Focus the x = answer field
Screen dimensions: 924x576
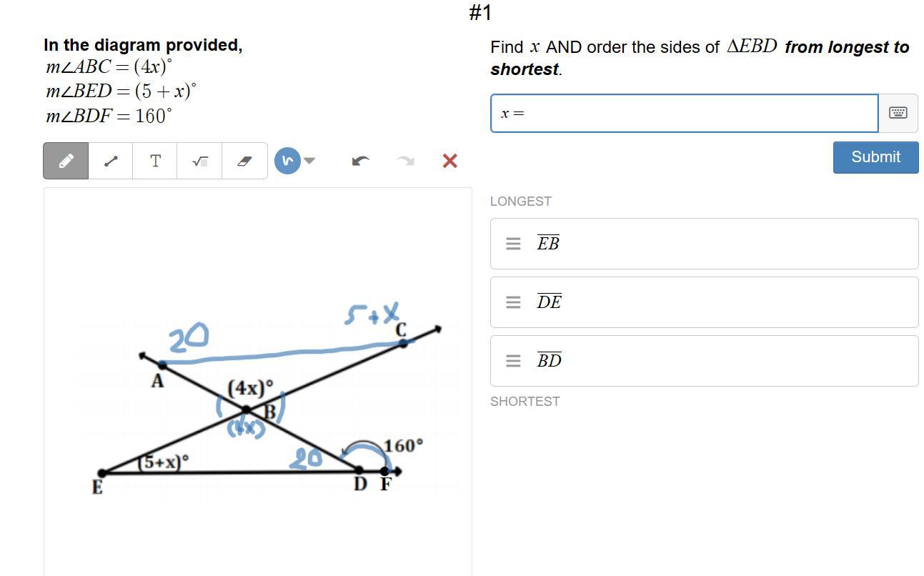[684, 113]
